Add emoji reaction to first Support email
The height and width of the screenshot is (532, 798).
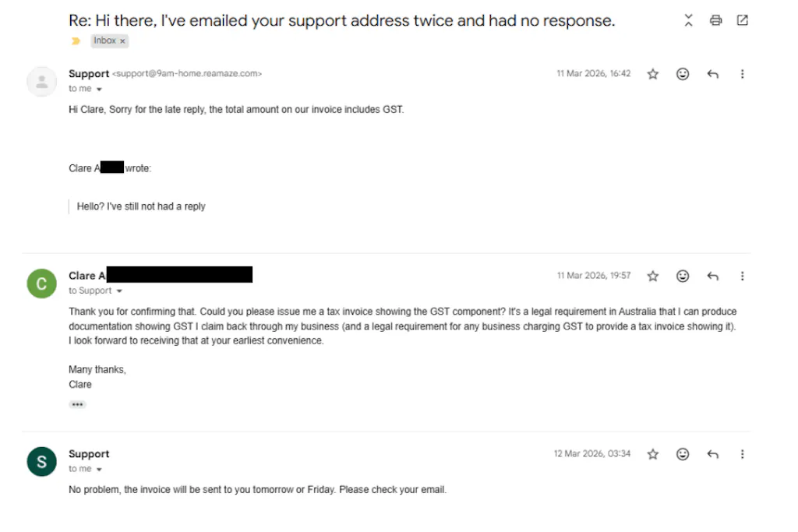683,74
